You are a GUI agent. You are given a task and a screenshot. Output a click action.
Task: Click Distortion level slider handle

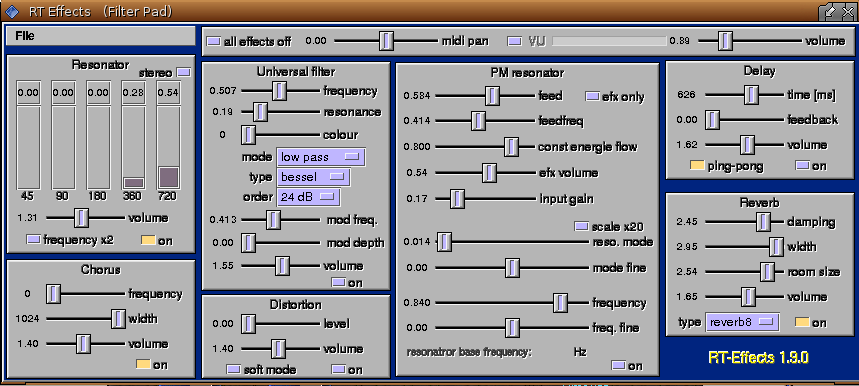pyautogui.click(x=248, y=324)
